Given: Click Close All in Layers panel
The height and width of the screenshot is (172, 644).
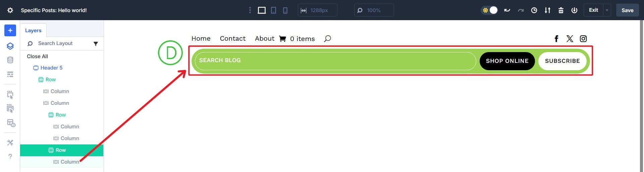Looking at the screenshot, I should (37, 56).
